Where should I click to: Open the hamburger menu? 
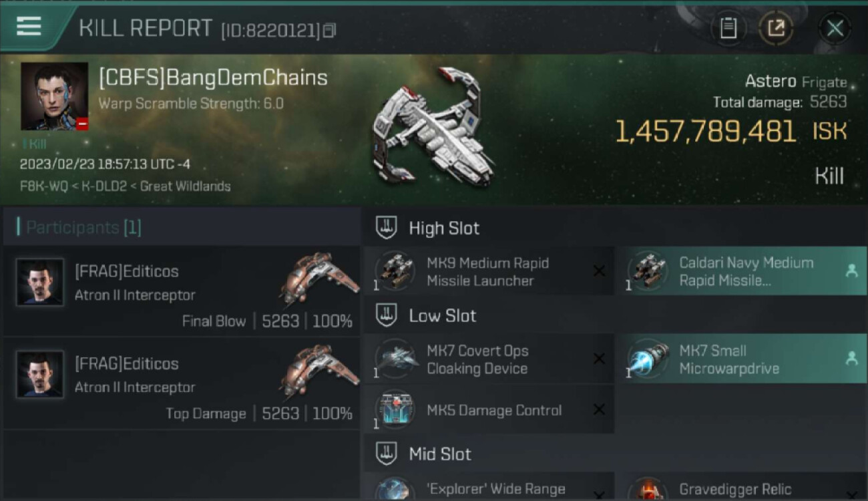pyautogui.click(x=29, y=27)
